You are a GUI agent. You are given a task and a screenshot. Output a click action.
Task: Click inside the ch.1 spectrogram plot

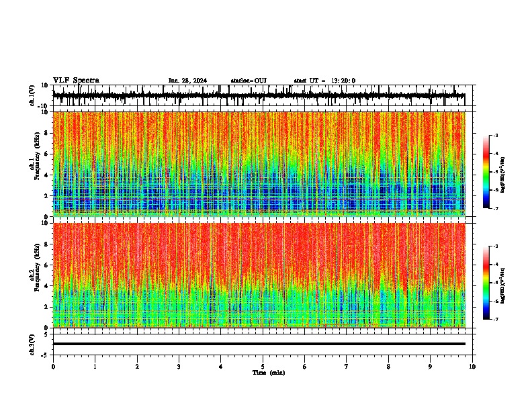259,164
